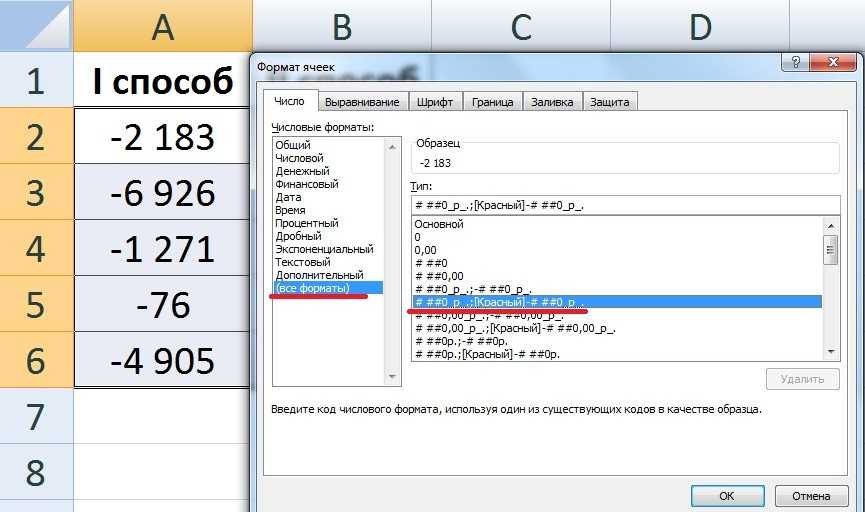Click cell containing I способ
865x512 pixels.
pyautogui.click(x=162, y=81)
